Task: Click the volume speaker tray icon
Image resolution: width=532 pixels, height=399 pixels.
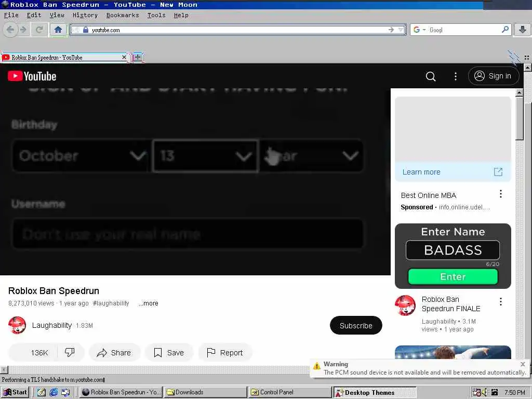Action: click(x=484, y=392)
